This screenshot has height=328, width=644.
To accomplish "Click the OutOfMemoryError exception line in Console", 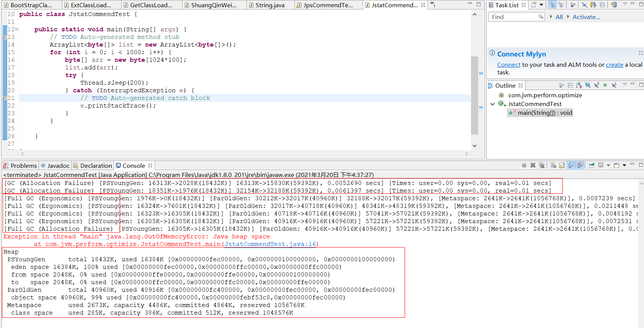I will tap(136, 236).
